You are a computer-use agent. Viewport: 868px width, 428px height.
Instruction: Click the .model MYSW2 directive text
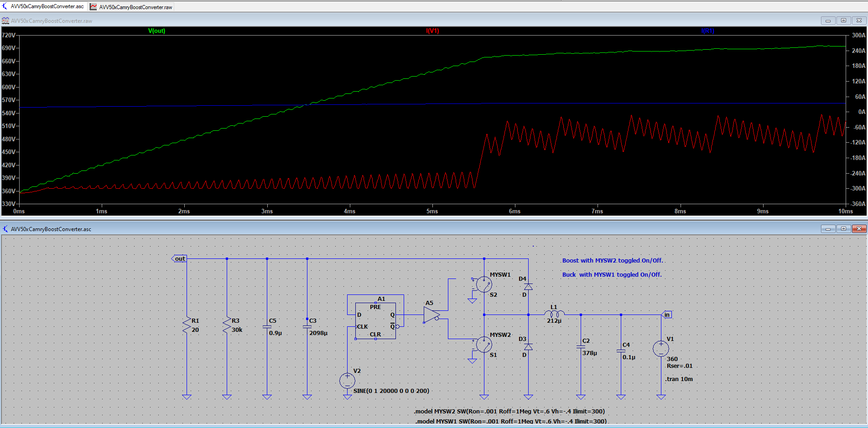[x=509, y=411]
